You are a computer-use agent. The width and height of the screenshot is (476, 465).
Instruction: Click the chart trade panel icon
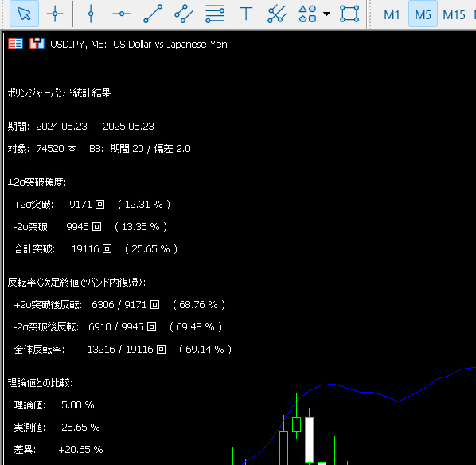37,44
